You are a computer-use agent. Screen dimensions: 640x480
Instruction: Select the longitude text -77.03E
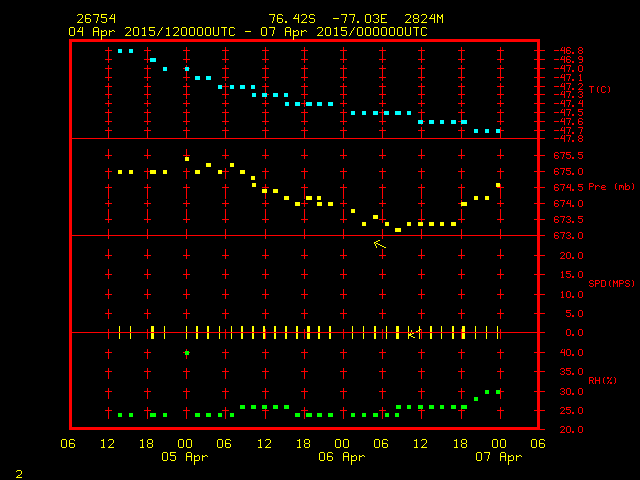[360, 19]
